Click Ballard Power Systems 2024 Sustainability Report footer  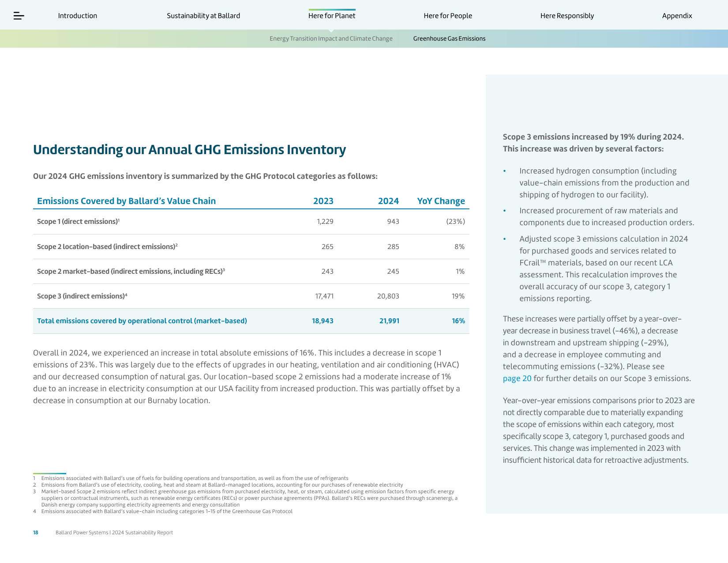pos(114,533)
